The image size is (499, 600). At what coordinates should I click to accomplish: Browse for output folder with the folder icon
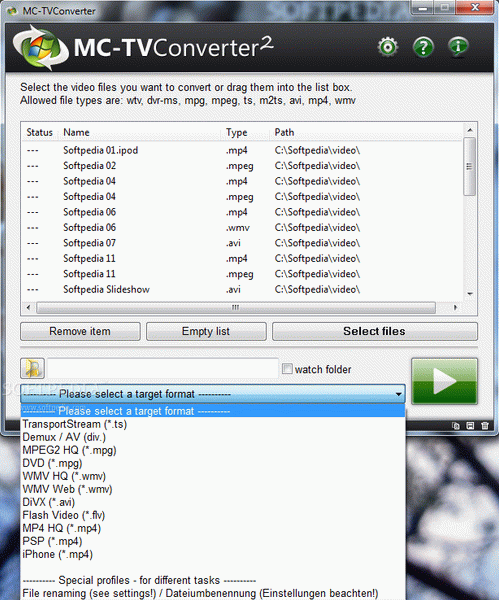pos(33,368)
